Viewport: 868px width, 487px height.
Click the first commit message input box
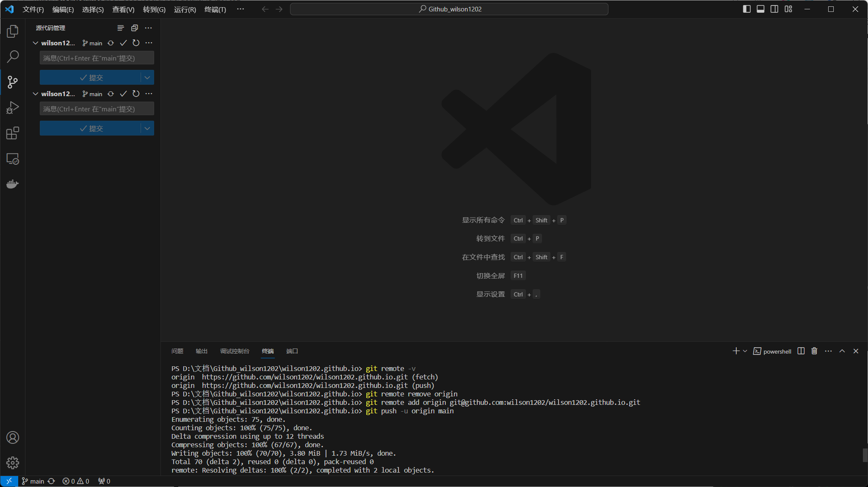click(97, 58)
